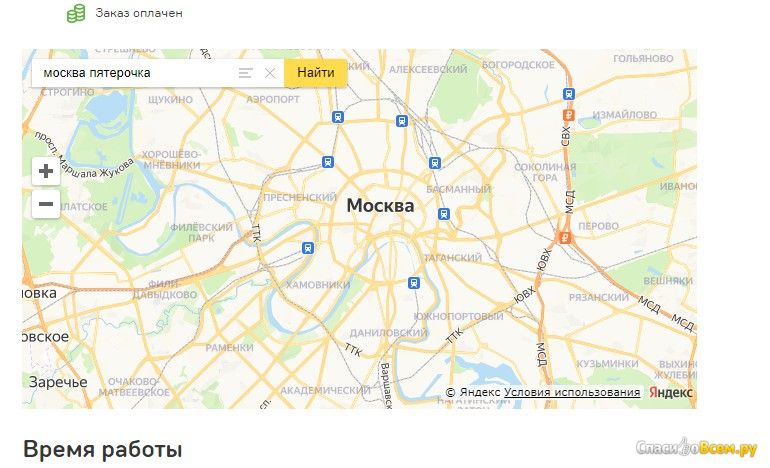The width and height of the screenshot is (770, 468).
Task: Click the Измайлово district label
Action: (625, 114)
